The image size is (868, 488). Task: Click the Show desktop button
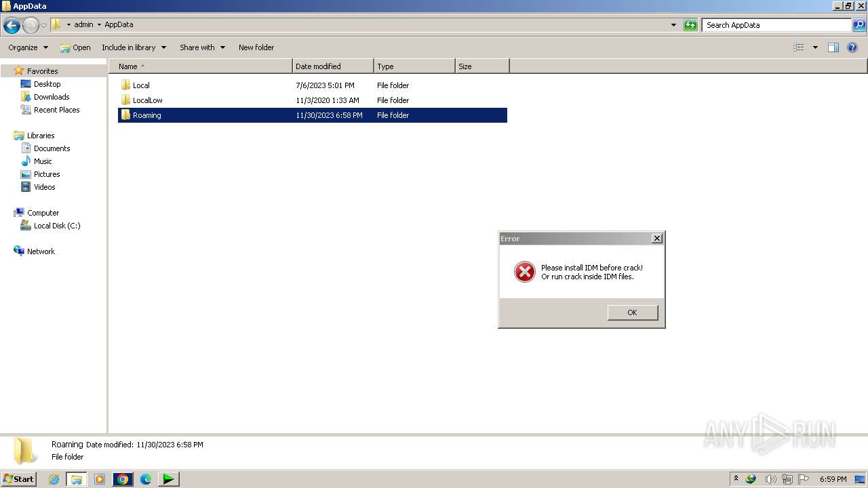tap(861, 479)
